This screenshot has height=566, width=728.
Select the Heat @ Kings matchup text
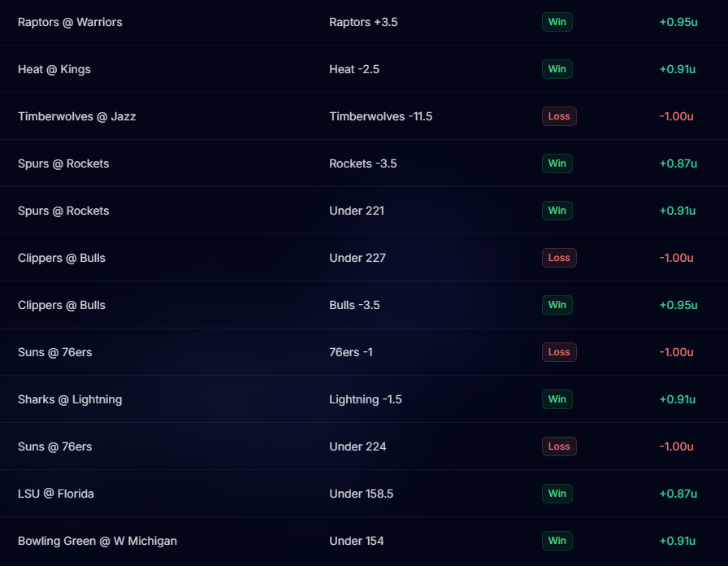tap(54, 69)
